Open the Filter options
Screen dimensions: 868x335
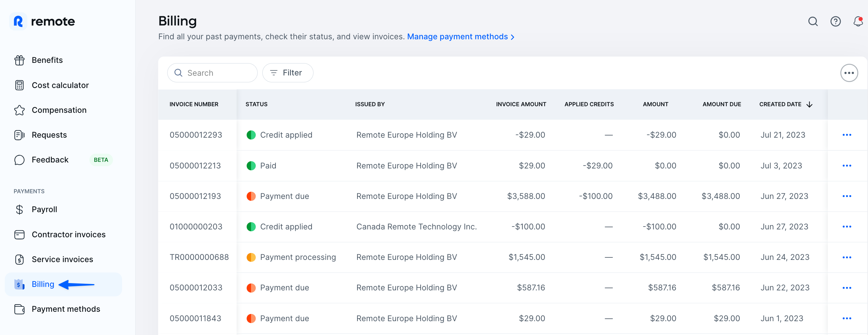287,73
